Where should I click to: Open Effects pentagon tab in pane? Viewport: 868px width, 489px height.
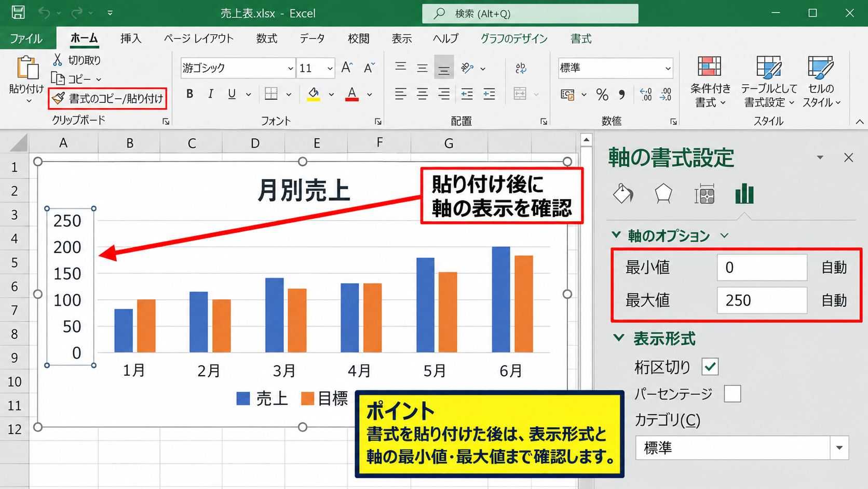tap(663, 194)
